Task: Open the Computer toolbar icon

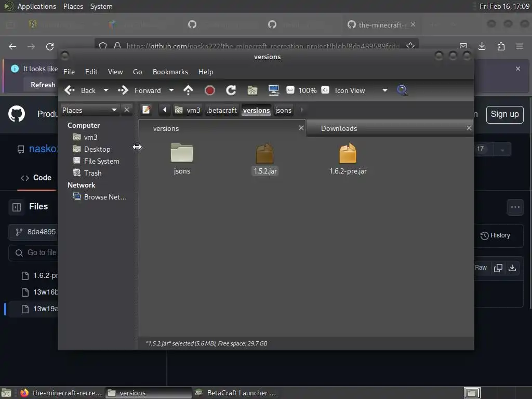Action: 273,90
